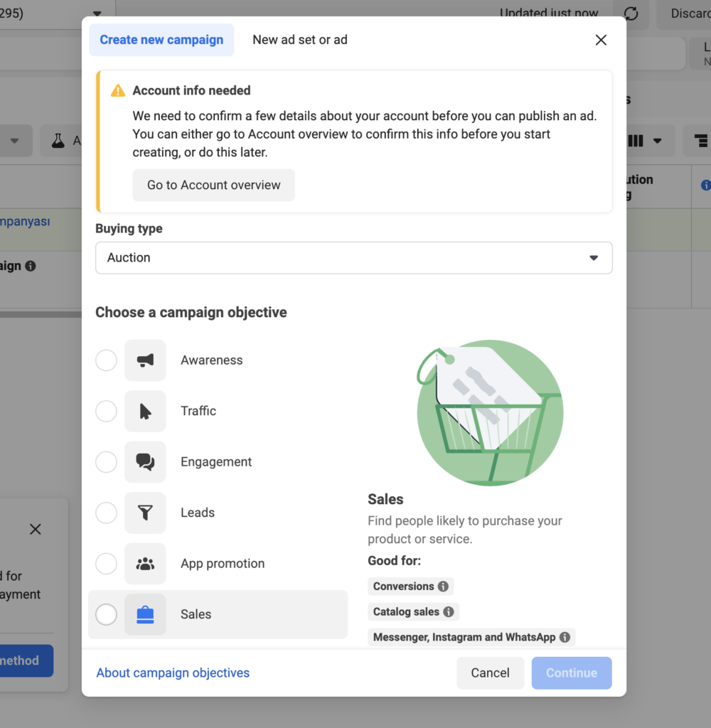Close the campaign creation dialog
Screen dimensions: 711x728
pos(601,40)
